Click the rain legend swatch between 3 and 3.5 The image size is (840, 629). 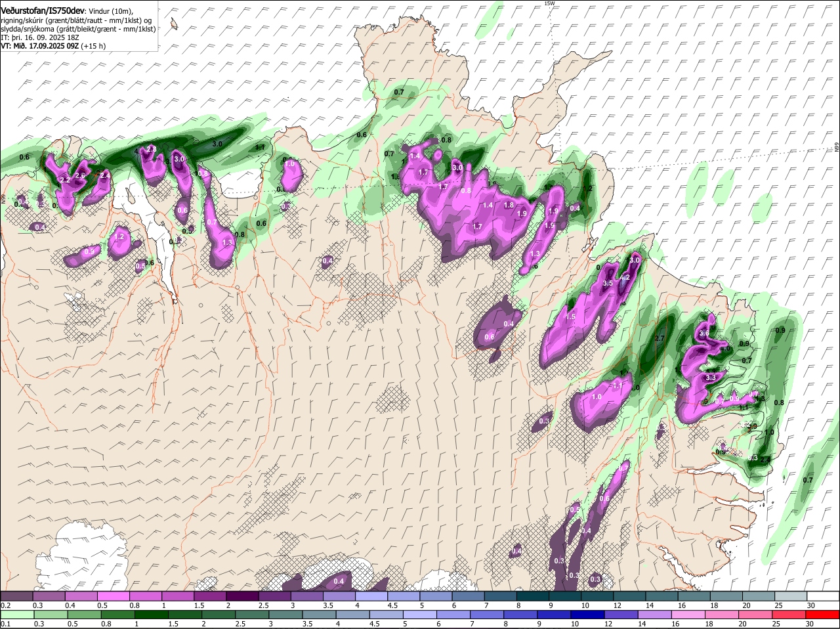[x=286, y=615]
